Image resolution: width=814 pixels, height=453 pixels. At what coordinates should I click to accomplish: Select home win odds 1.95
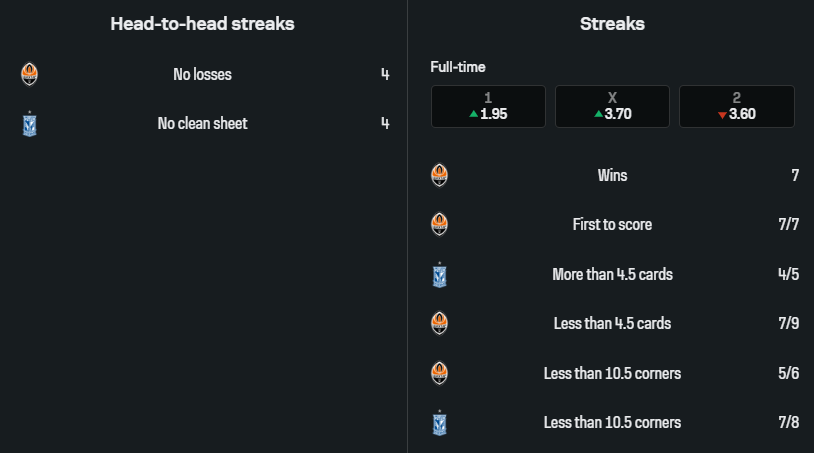tap(488, 106)
